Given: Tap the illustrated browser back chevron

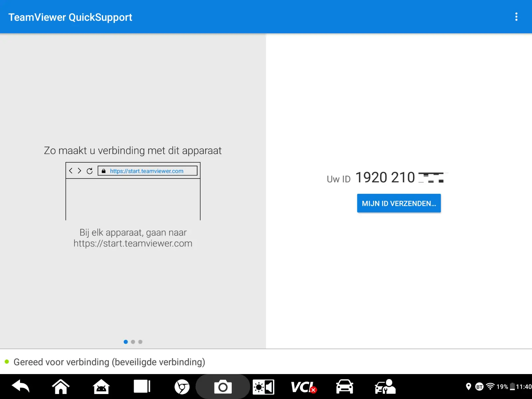Looking at the screenshot, I should [x=70, y=171].
